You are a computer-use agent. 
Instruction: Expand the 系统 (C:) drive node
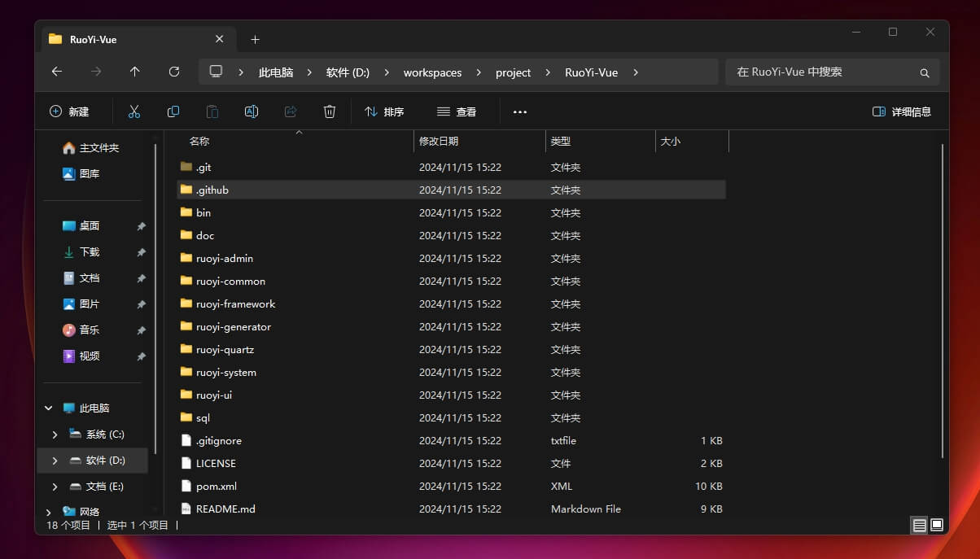pos(55,435)
